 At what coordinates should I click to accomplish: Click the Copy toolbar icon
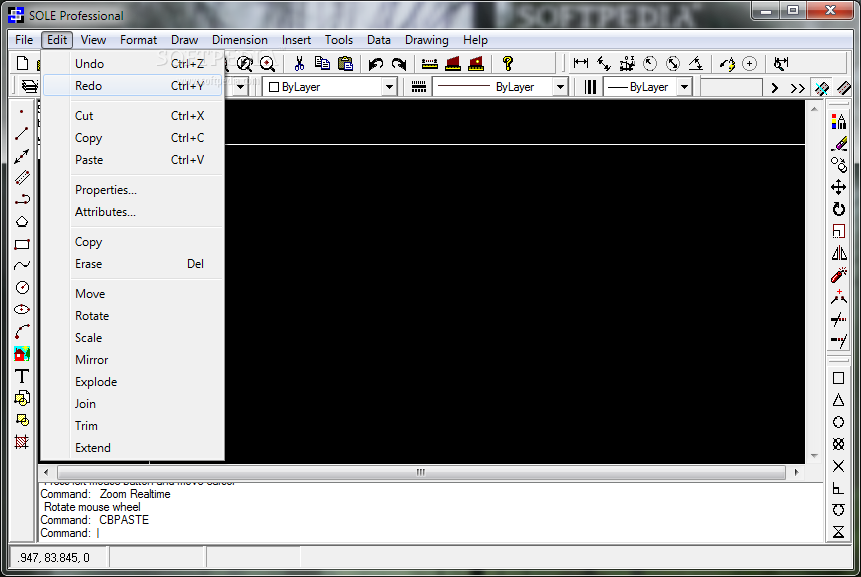coord(322,64)
